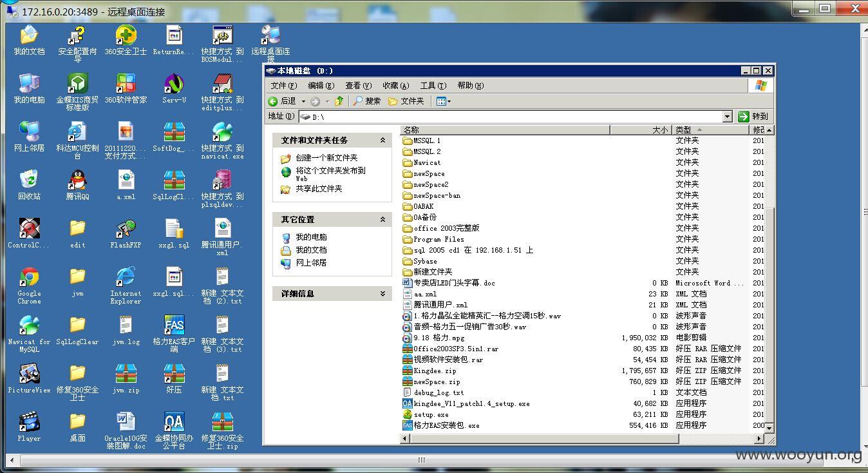Open the 工具(T) menu
This screenshot has width=868, height=473.
[433, 85]
